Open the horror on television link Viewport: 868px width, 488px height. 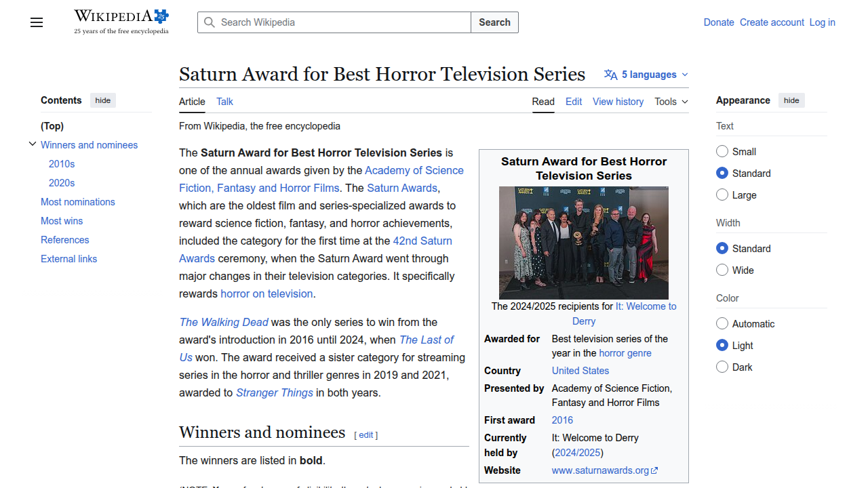(x=267, y=294)
